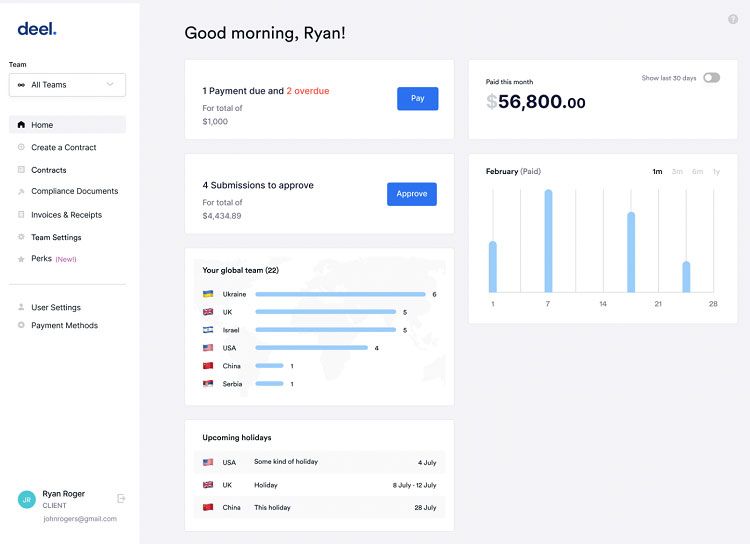Click the JR avatar circle
750x544 pixels.
(x=27, y=500)
